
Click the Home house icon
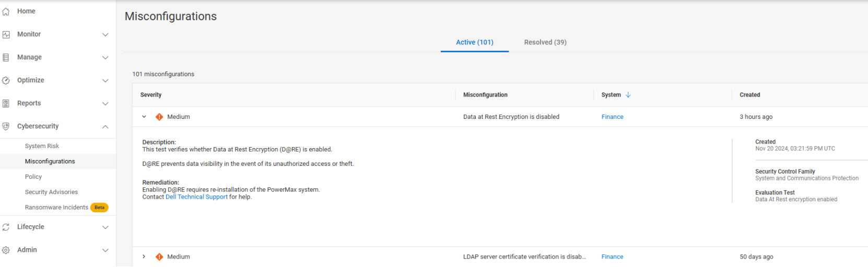[x=6, y=11]
